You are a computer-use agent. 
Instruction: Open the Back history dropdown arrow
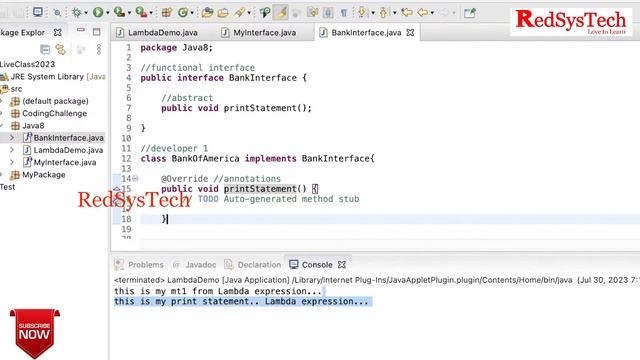coord(432,13)
